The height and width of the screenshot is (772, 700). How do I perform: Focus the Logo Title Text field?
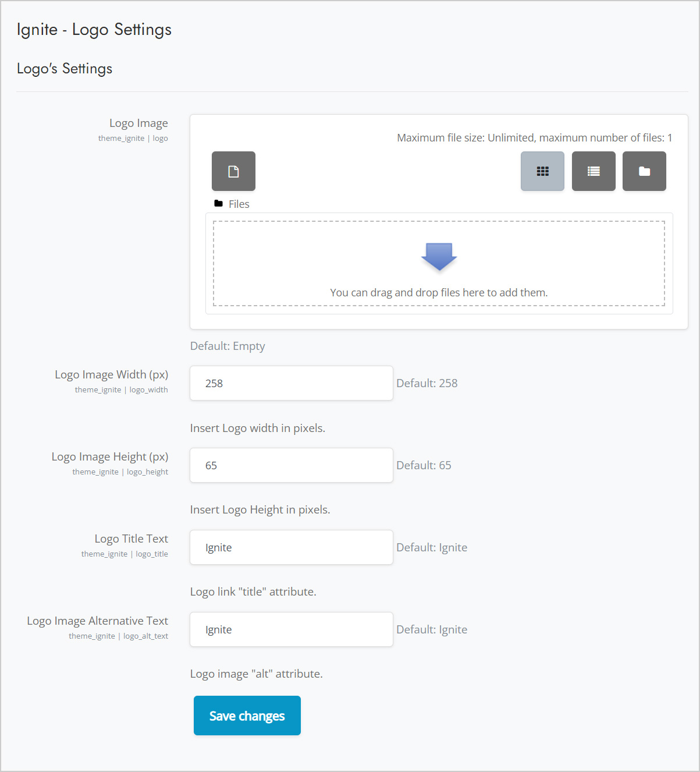[292, 547]
